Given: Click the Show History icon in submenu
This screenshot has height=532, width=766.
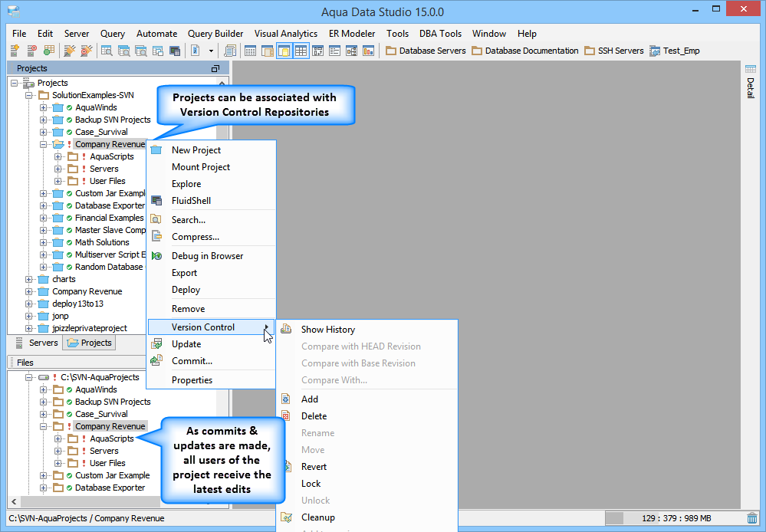Looking at the screenshot, I should point(286,330).
